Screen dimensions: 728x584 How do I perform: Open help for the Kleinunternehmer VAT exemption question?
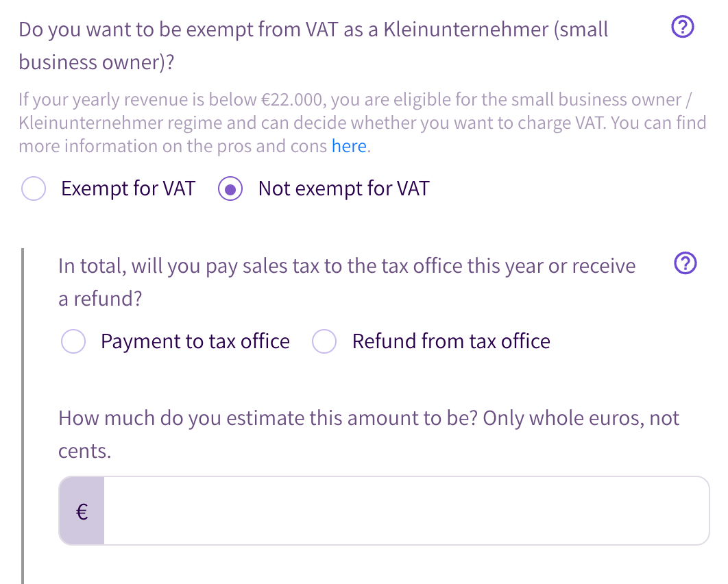click(682, 28)
